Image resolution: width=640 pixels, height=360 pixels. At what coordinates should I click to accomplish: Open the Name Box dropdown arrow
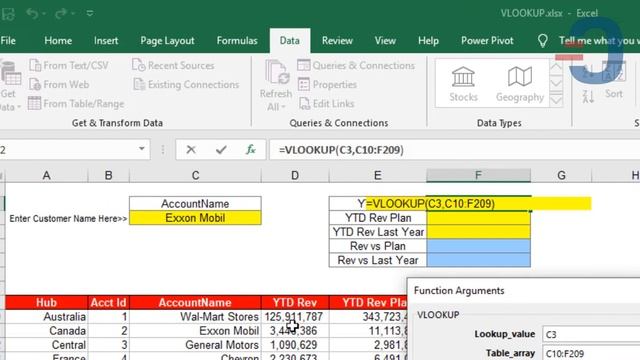coord(142,149)
